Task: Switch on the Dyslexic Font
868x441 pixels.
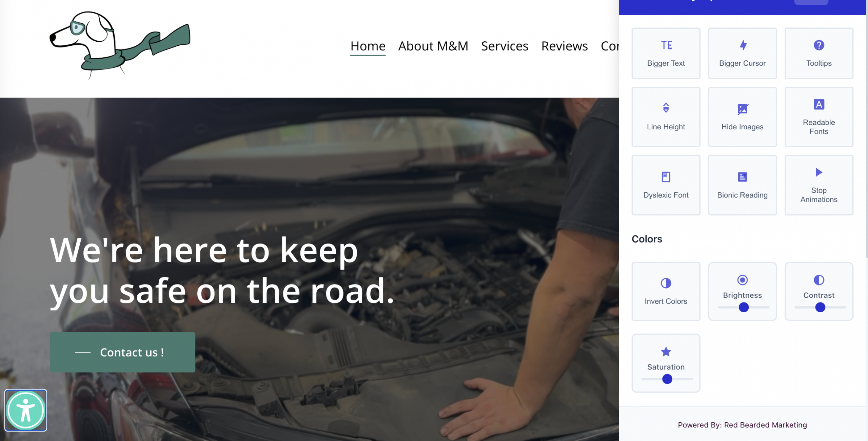Action: point(666,185)
